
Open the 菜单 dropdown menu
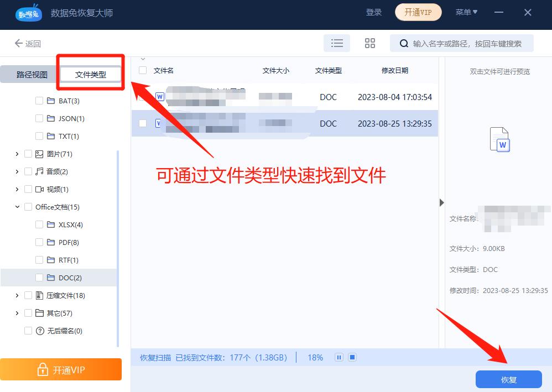pos(466,12)
